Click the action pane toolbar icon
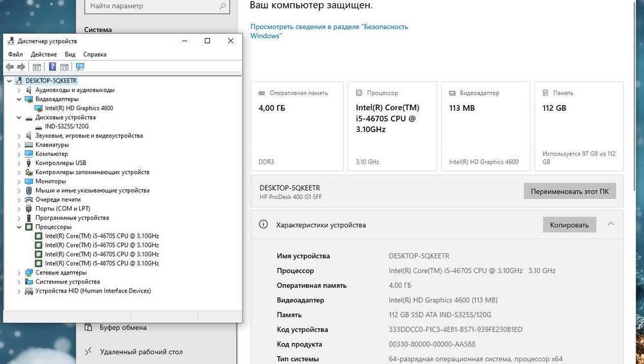This screenshot has height=364, width=644. [x=64, y=66]
